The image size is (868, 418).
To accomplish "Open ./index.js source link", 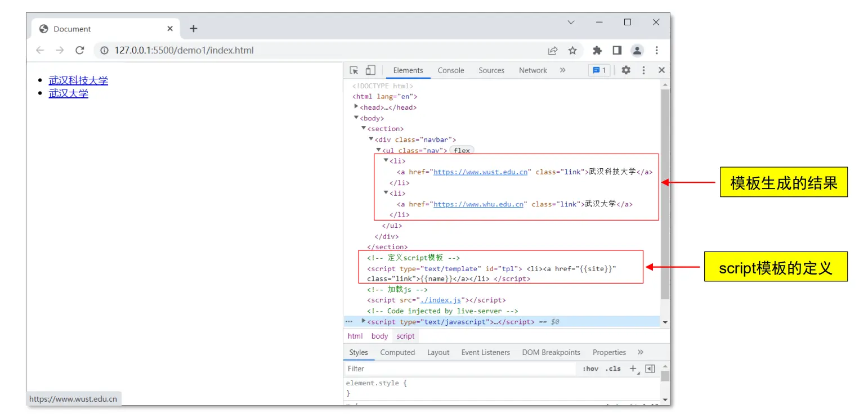I will [x=441, y=300].
